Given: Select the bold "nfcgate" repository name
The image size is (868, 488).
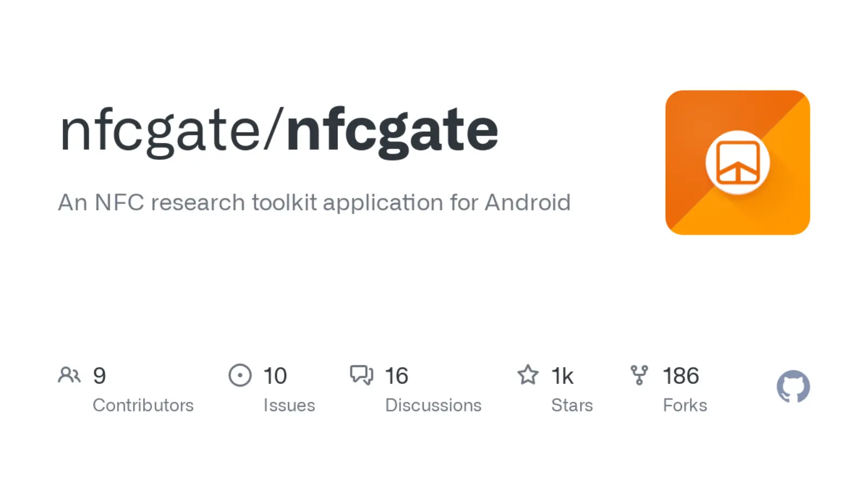Looking at the screenshot, I should (392, 131).
